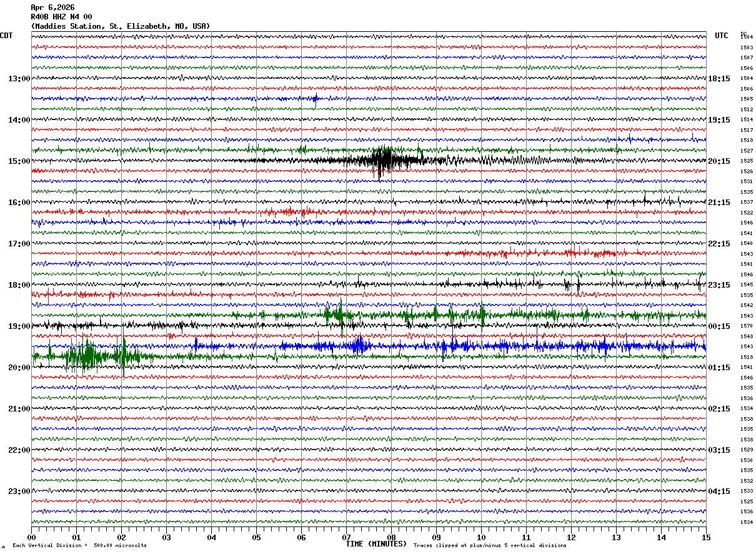
Task: Click the CDT timezone label
Action: 6,36
